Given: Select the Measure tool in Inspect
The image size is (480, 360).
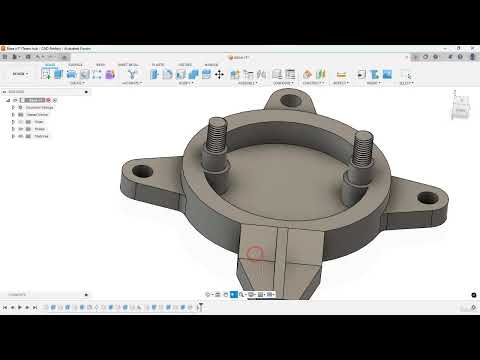Looking at the screenshot, I should (x=341, y=74).
